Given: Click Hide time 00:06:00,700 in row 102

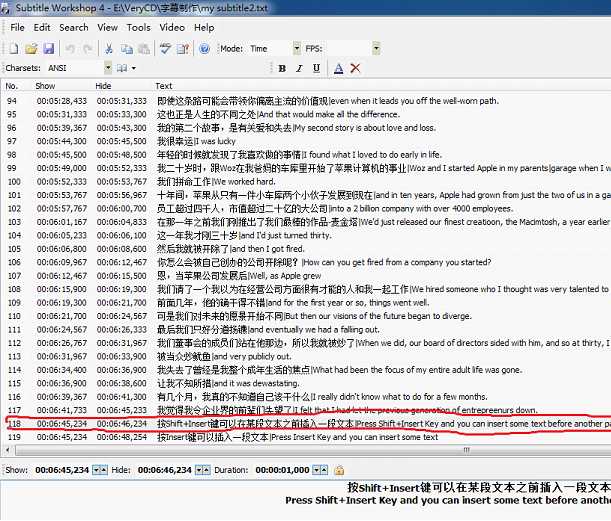Looking at the screenshot, I should [x=122, y=208].
